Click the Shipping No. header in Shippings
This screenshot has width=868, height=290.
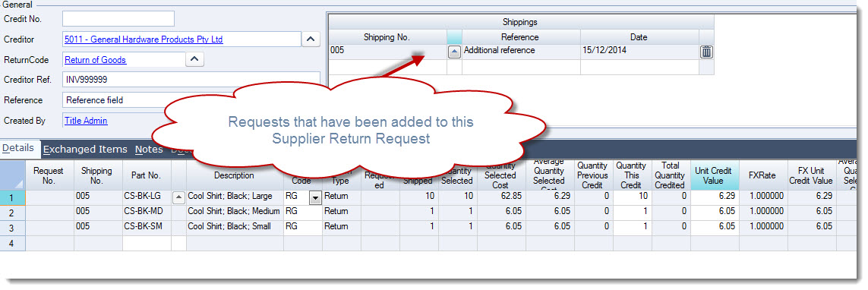(387, 37)
